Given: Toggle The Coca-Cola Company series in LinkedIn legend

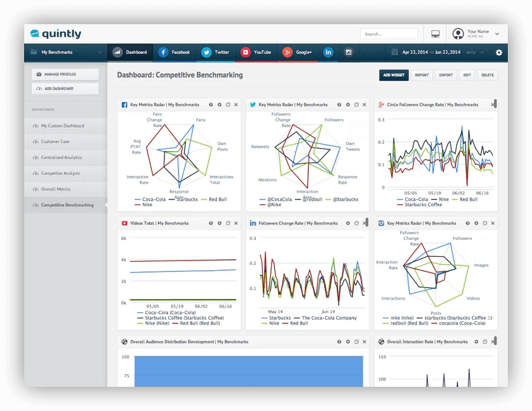Looking at the screenshot, I should click(325, 318).
